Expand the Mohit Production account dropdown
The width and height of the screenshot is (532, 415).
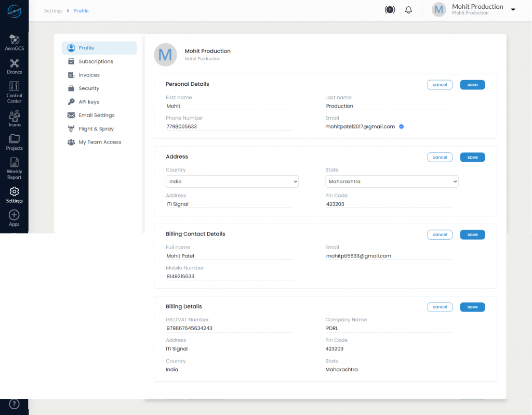[513, 9]
